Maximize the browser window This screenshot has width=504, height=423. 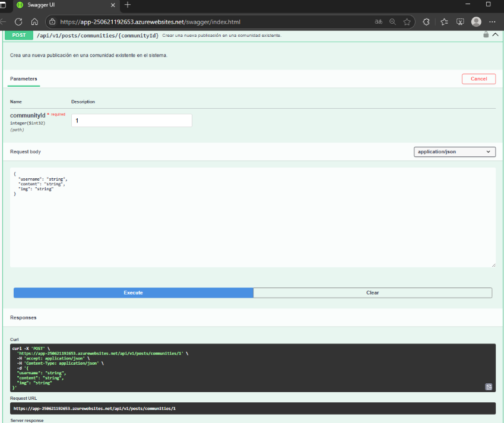click(488, 4)
